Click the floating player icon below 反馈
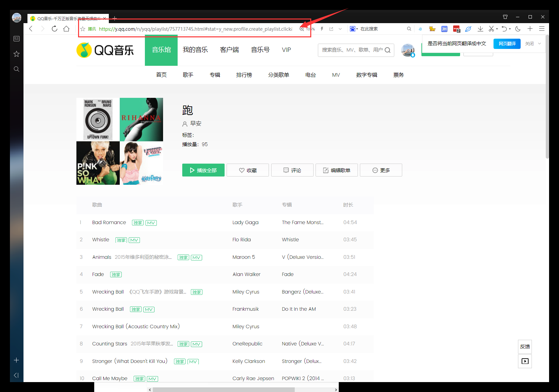Viewport: 559px width, 392px height. click(x=525, y=361)
